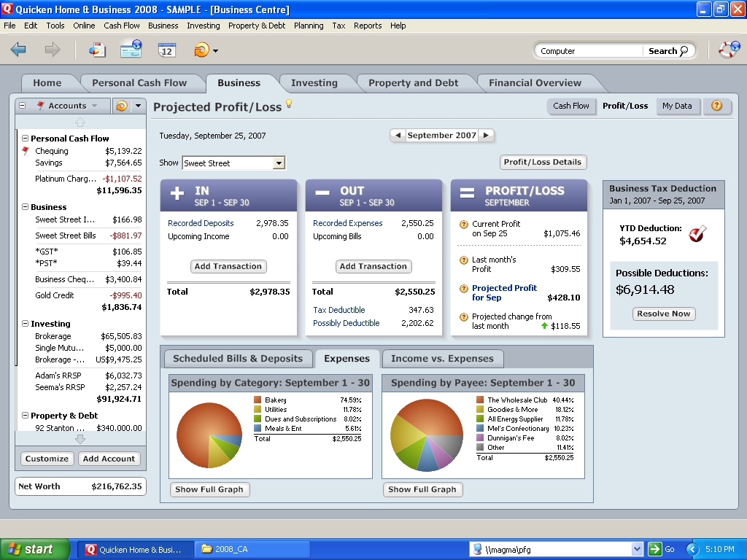Switch to the Financial Overview tab
The height and width of the screenshot is (560, 747).
[x=535, y=83]
